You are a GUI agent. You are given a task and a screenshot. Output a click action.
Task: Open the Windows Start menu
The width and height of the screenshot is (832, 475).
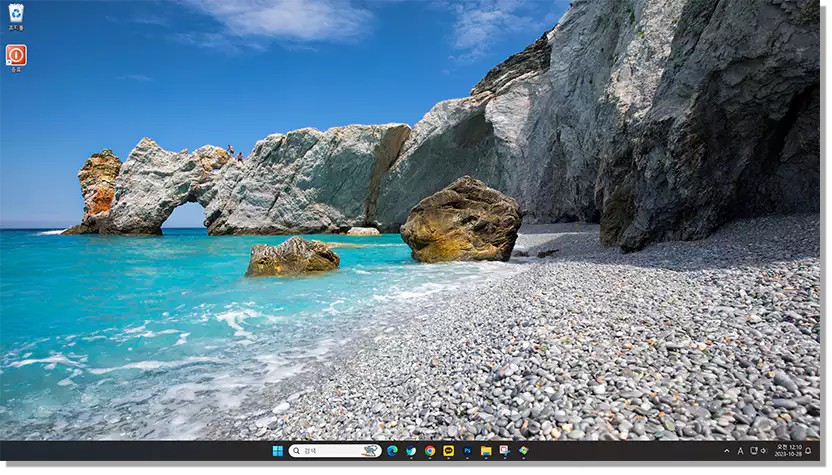(278, 451)
